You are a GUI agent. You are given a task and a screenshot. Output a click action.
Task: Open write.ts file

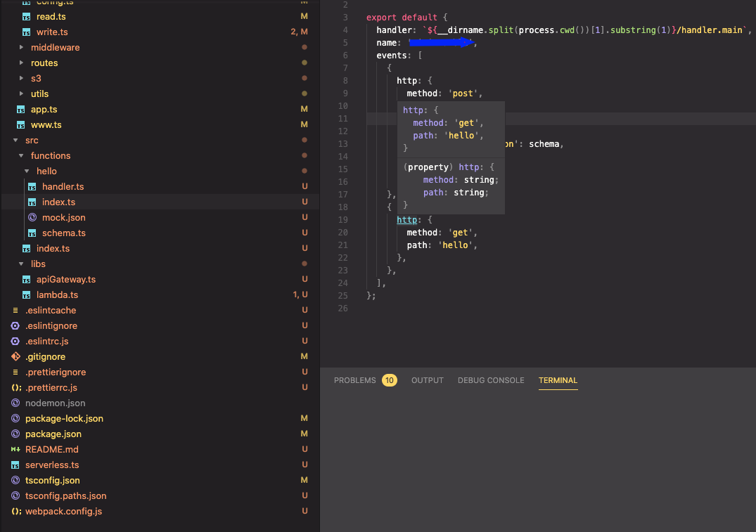click(52, 32)
